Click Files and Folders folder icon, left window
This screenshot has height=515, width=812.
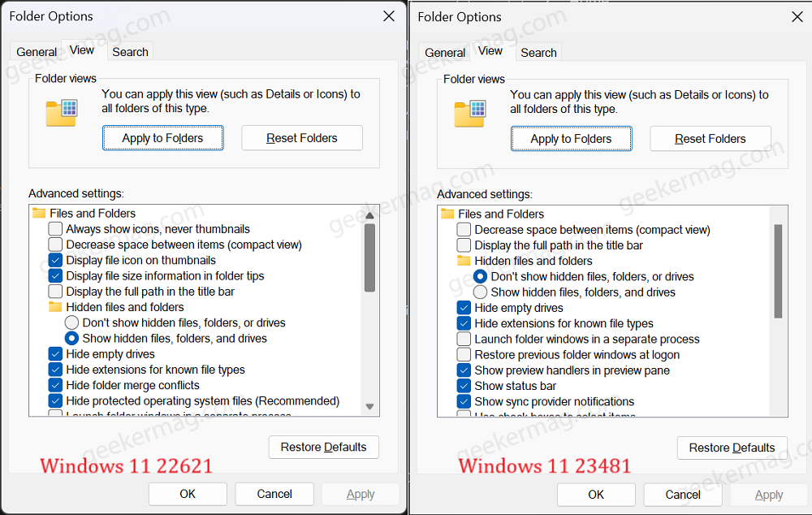[39, 213]
